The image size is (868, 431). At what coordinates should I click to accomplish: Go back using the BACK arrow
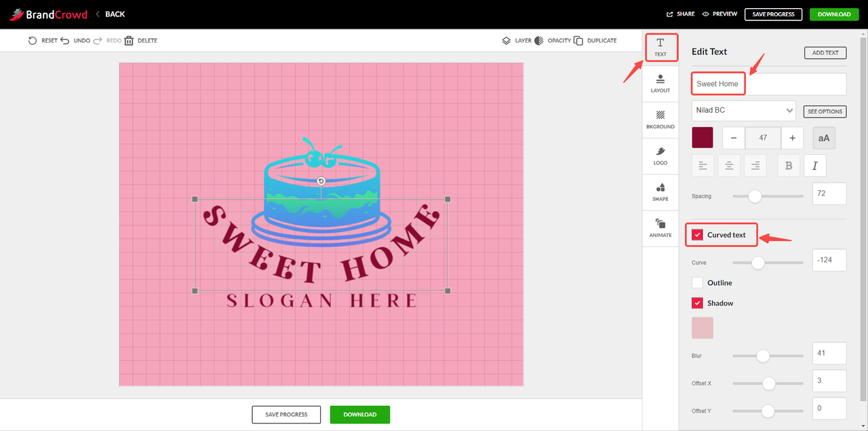pos(110,14)
